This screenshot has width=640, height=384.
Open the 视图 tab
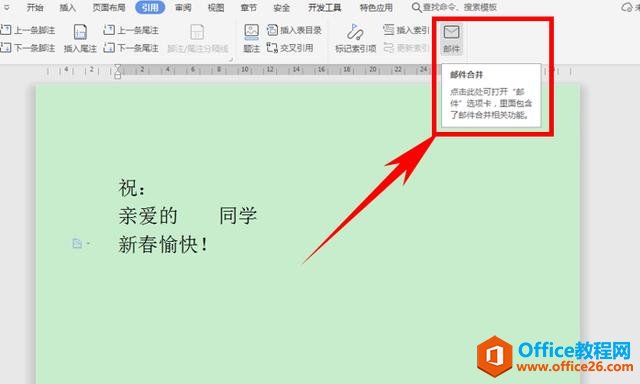pos(216,7)
